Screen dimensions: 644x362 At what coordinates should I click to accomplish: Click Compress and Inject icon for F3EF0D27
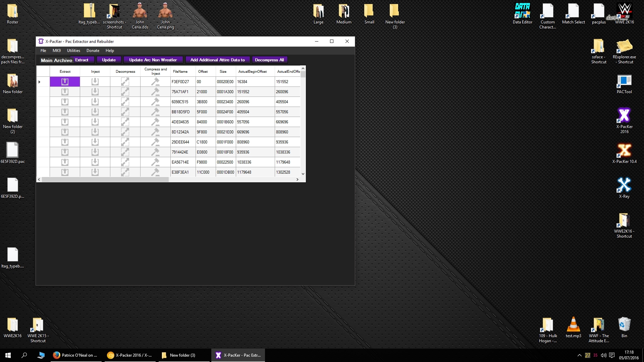(x=155, y=81)
